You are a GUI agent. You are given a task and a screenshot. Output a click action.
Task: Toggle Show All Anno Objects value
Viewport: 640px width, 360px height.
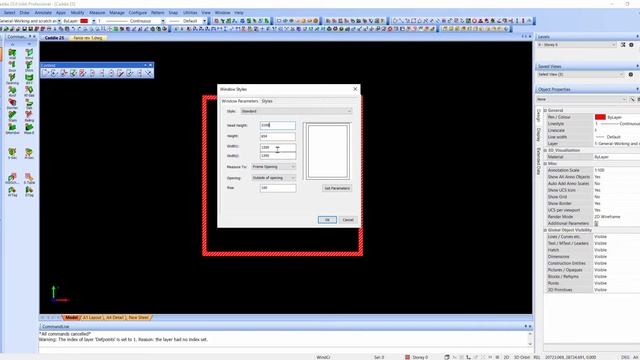point(616,177)
